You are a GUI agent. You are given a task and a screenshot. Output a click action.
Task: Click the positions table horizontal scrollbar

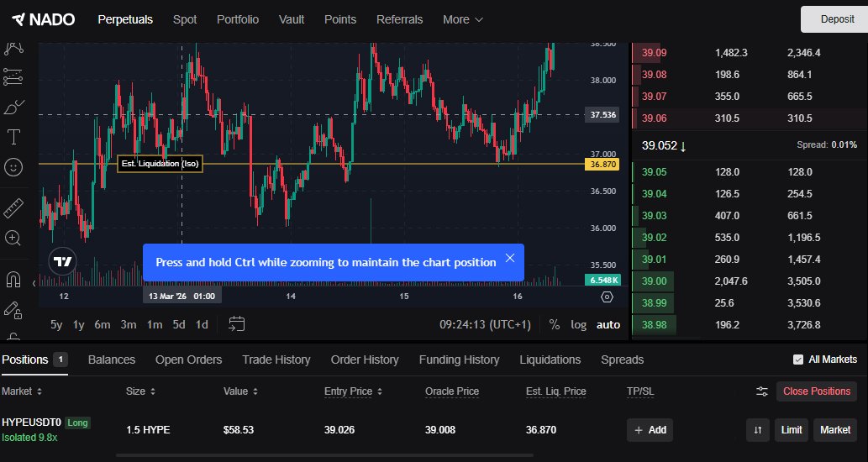324,456
